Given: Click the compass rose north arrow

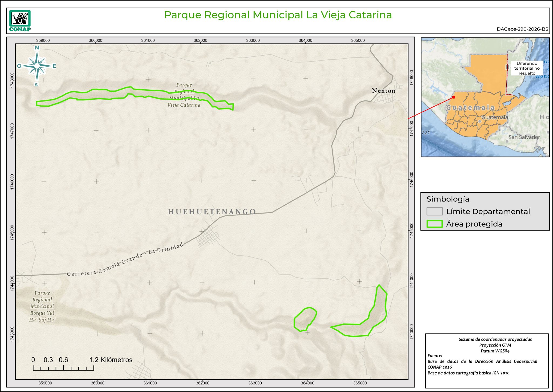Looking at the screenshot, I should [37, 66].
